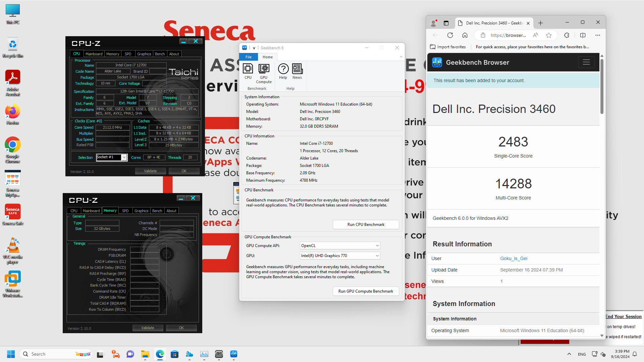Click Import favorites in Edge bar

click(x=448, y=47)
